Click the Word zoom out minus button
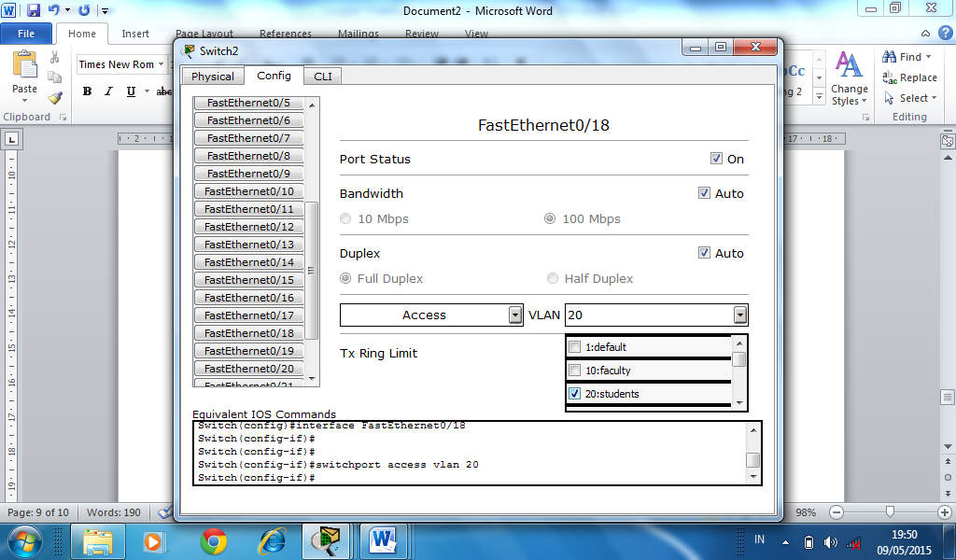 (x=836, y=512)
